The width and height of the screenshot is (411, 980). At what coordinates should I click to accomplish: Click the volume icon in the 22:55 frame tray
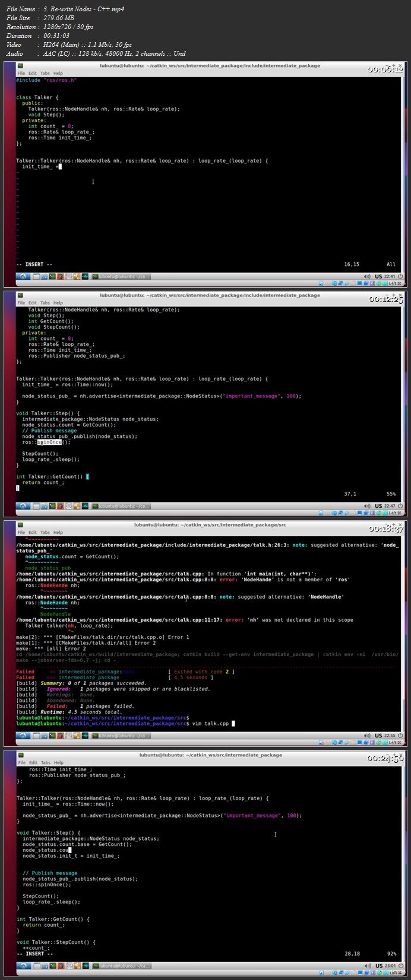368,736
